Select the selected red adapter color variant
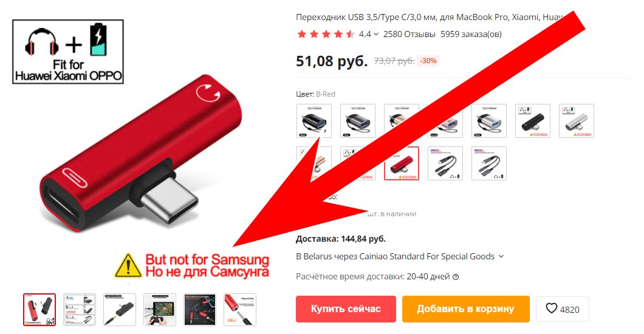This screenshot has height=334, width=644. 401,163
